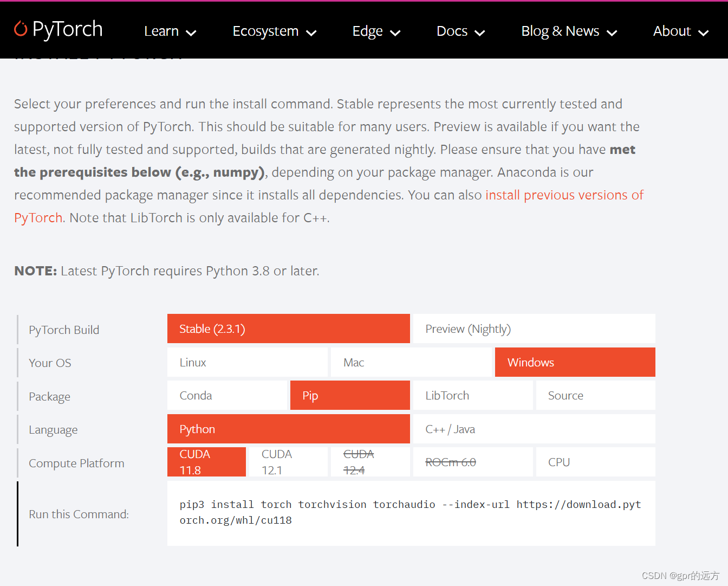Click the Language row label
This screenshot has width=728, height=586.
tap(53, 430)
